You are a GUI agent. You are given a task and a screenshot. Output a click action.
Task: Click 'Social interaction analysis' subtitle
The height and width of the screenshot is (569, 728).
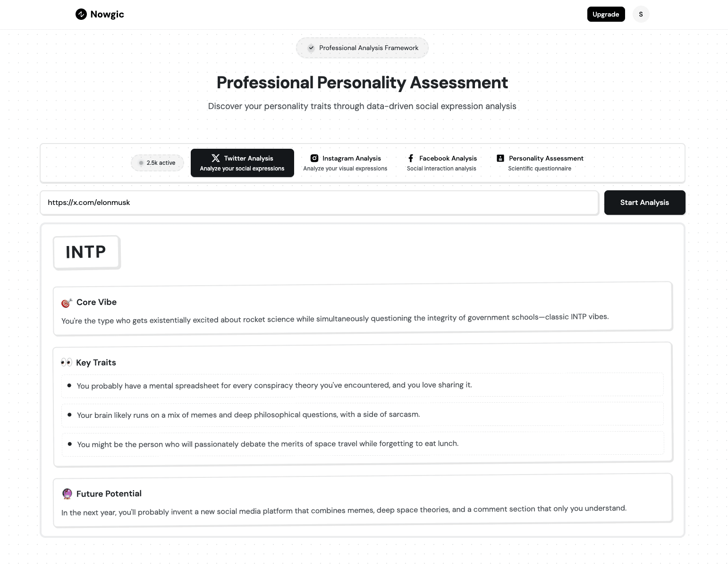click(x=441, y=169)
